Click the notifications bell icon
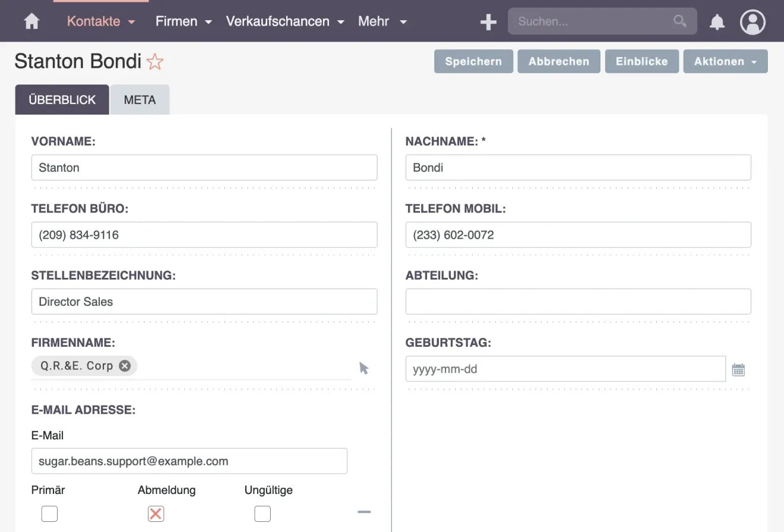Screen dimensions: 784x532 (717, 21)
